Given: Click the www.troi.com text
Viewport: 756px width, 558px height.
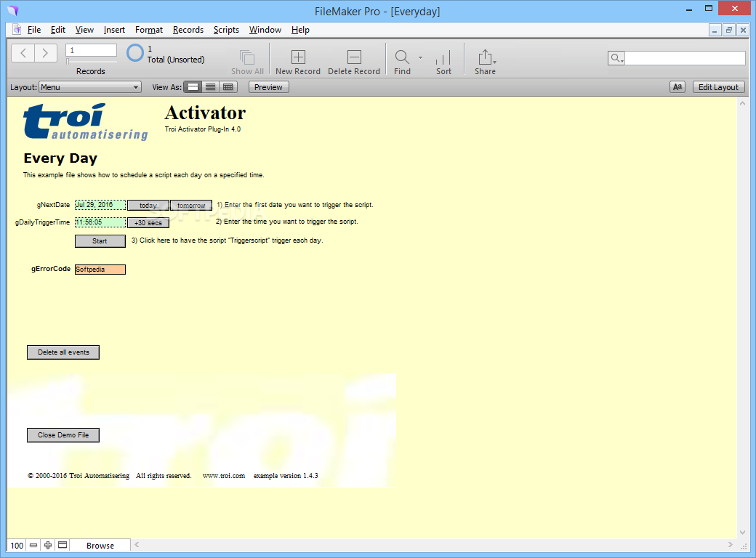Looking at the screenshot, I should tap(224, 476).
